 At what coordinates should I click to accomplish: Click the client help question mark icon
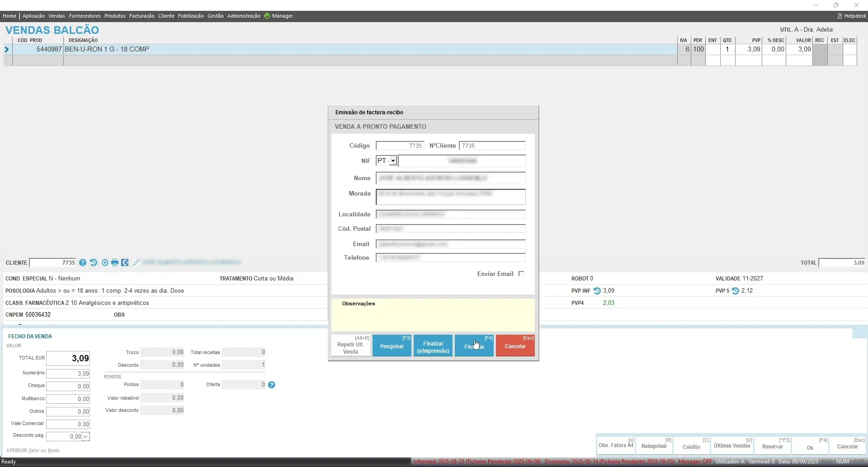point(83,262)
